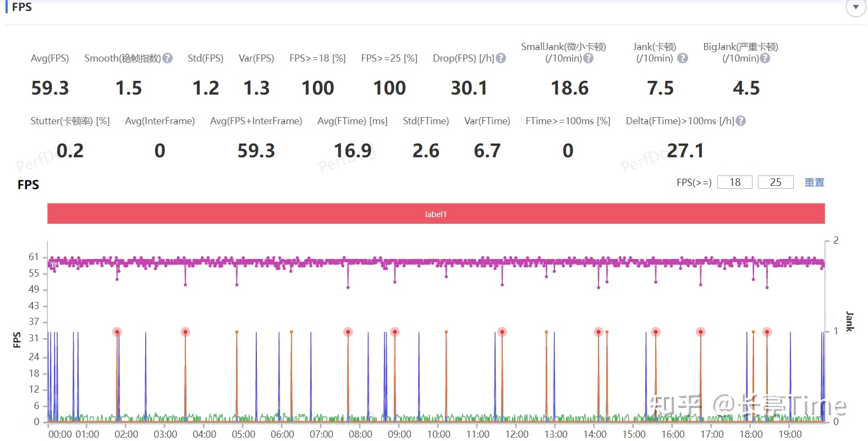
Task: Click help icon beside Drop(FPS) metric
Action: [x=501, y=58]
